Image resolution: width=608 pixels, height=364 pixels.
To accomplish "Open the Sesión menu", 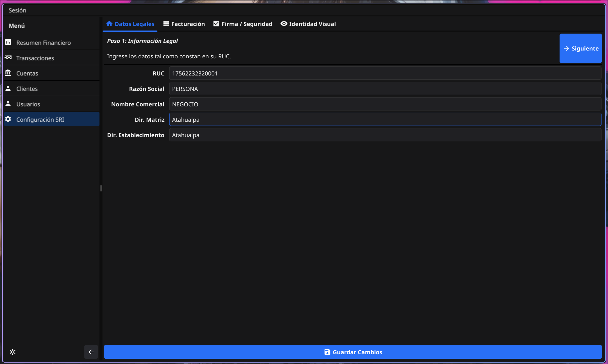I will coord(17,10).
